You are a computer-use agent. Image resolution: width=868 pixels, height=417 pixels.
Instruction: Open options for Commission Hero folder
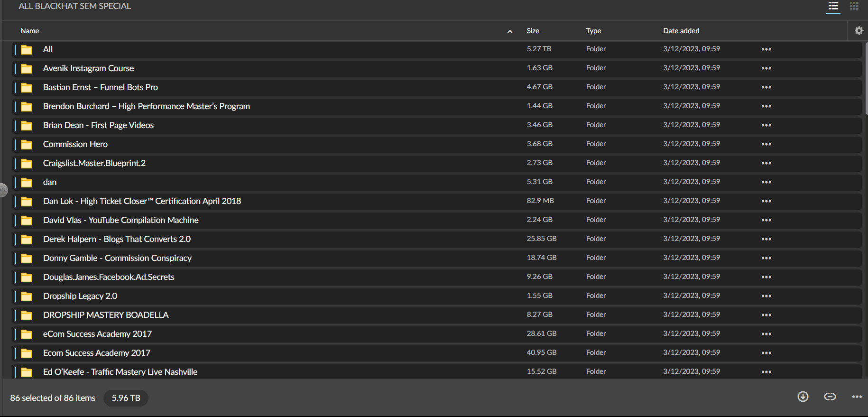(x=766, y=144)
